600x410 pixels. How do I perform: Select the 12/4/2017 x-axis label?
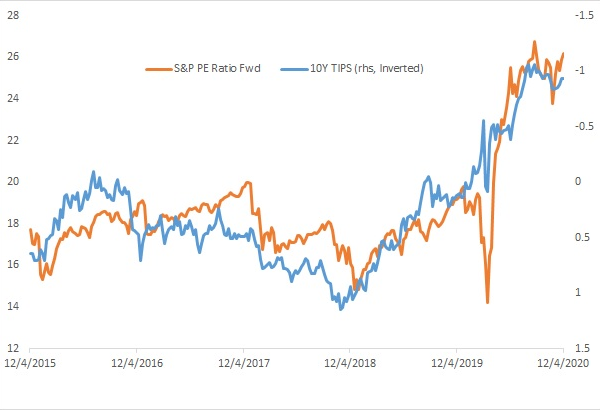pos(242,362)
